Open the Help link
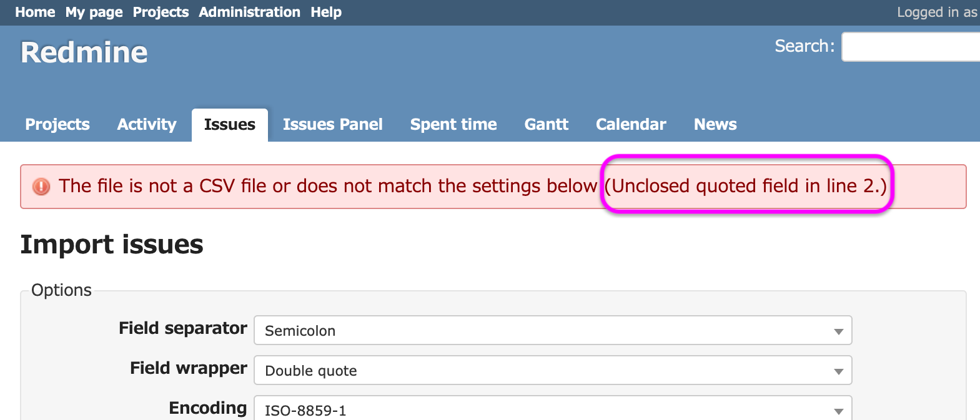980x420 pixels. pyautogui.click(x=326, y=12)
